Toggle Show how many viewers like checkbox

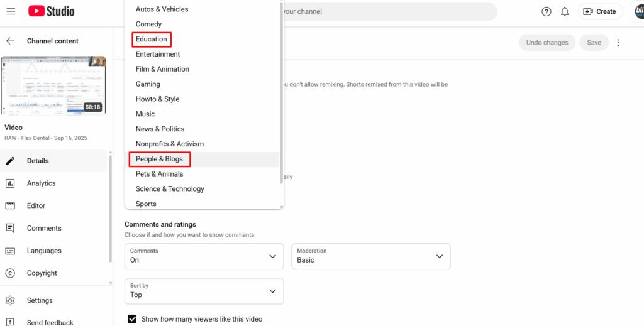pos(132,319)
